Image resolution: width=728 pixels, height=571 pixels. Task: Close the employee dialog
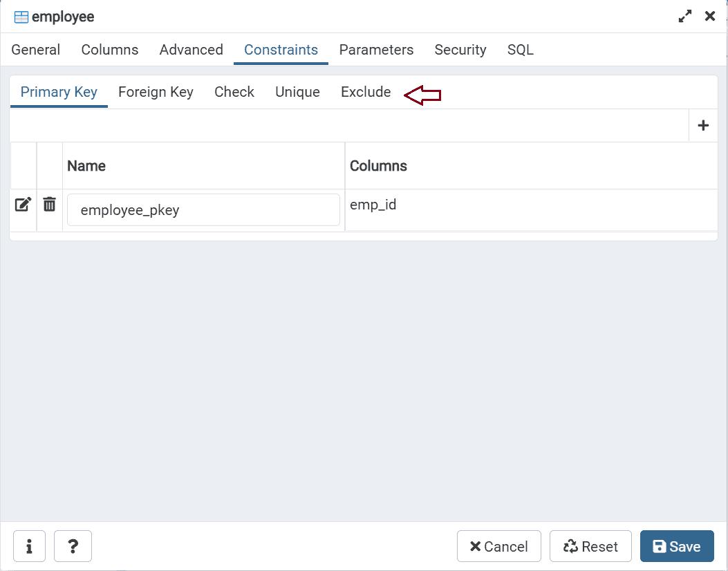710,17
